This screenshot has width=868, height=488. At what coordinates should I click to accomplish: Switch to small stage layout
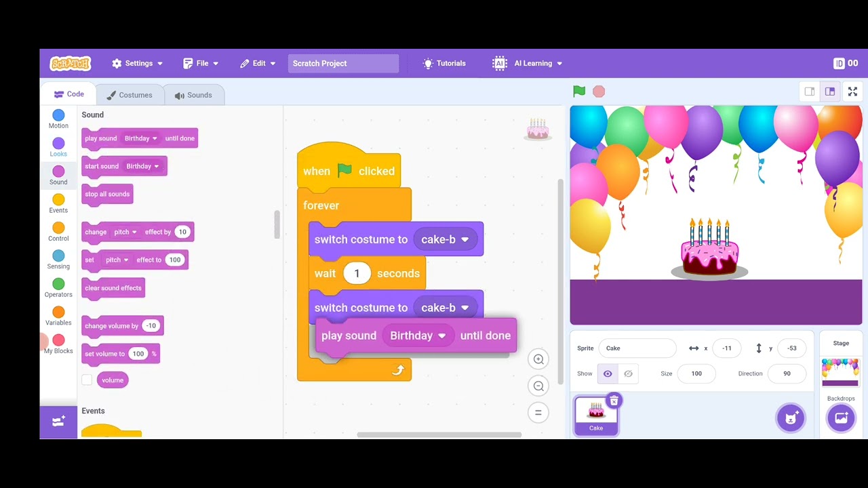(x=810, y=91)
